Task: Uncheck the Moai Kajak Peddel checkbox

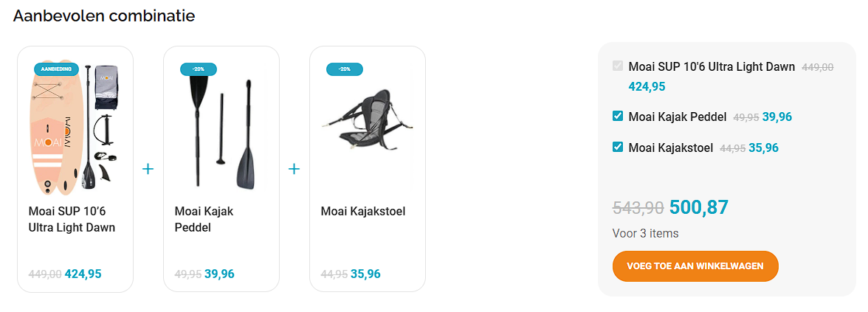Action: pos(618,117)
